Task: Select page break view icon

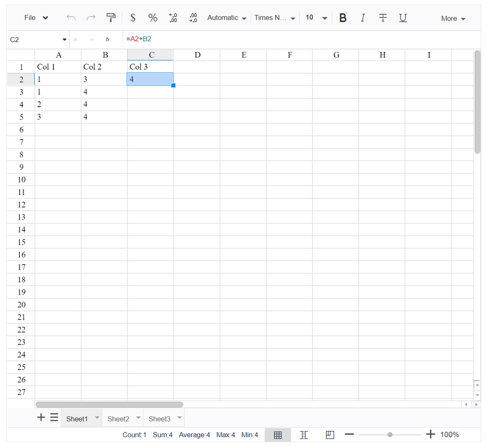Action: pos(304,435)
